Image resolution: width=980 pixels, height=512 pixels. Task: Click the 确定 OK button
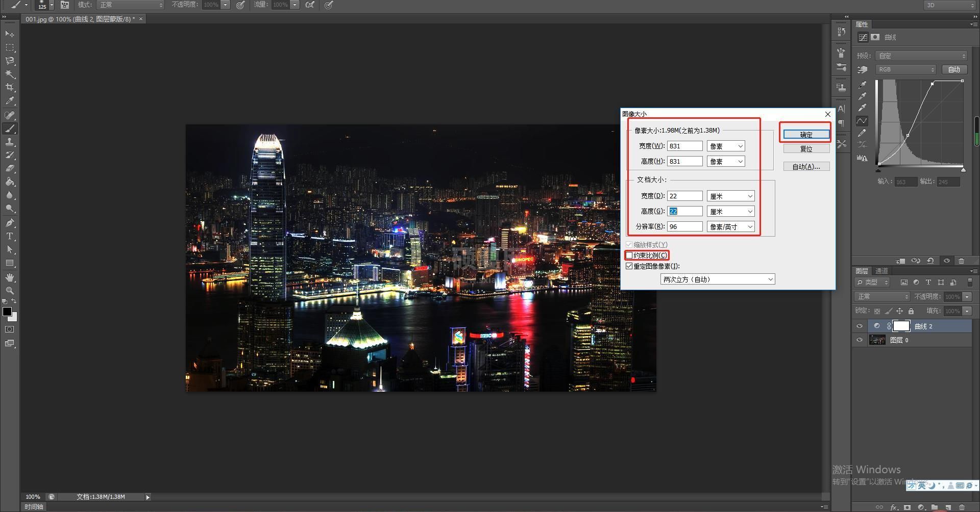806,135
